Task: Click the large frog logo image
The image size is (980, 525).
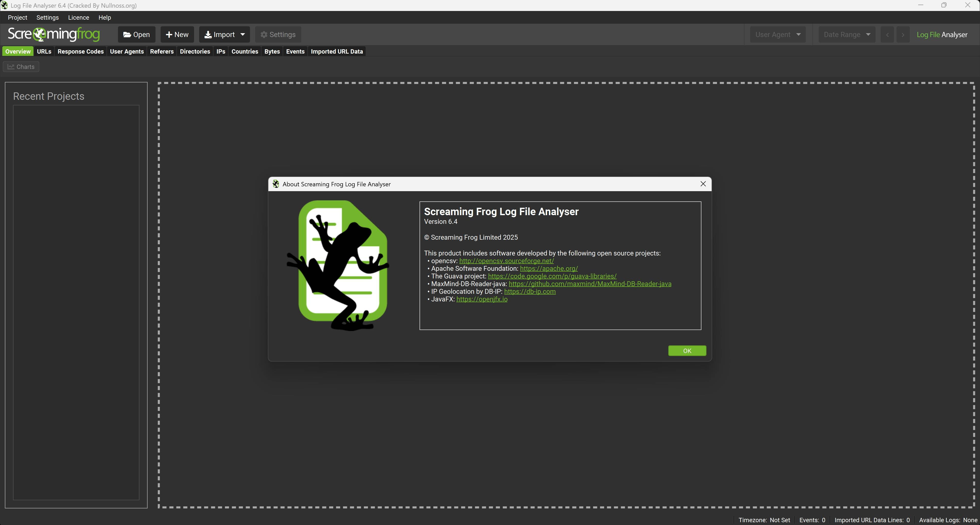Action: (338, 265)
